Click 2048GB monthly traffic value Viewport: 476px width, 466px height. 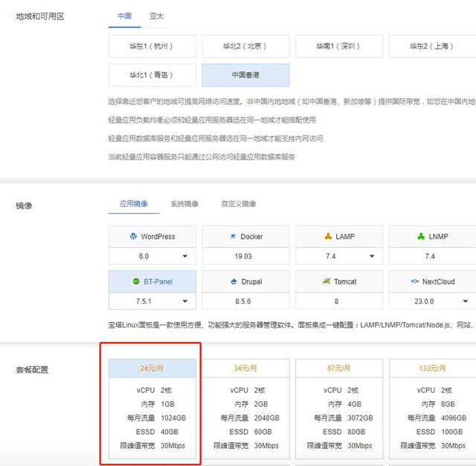click(x=266, y=418)
